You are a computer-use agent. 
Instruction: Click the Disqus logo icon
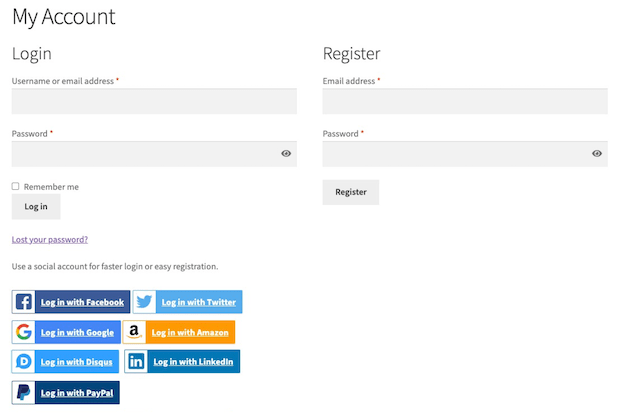[x=24, y=362]
